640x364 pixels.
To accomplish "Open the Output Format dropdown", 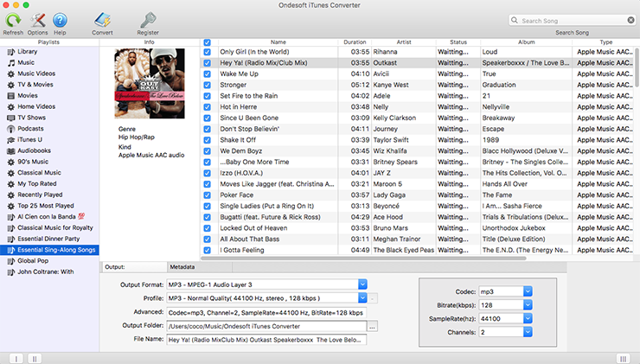I will (x=362, y=284).
